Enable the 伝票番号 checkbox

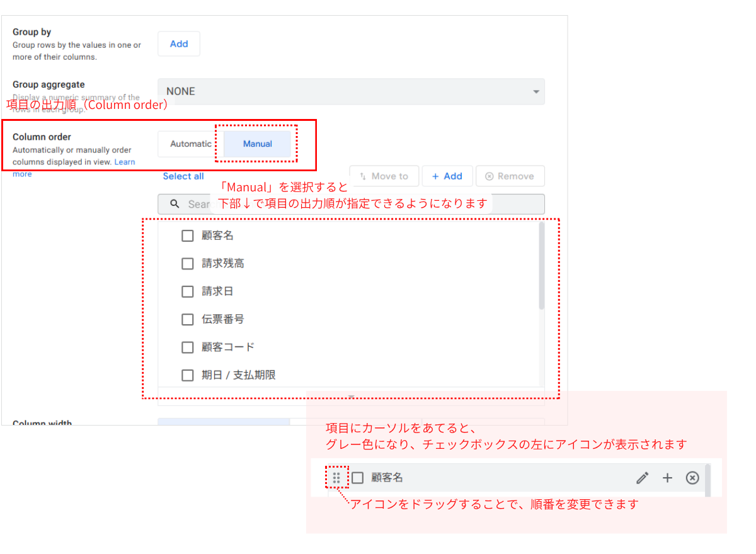tap(187, 319)
